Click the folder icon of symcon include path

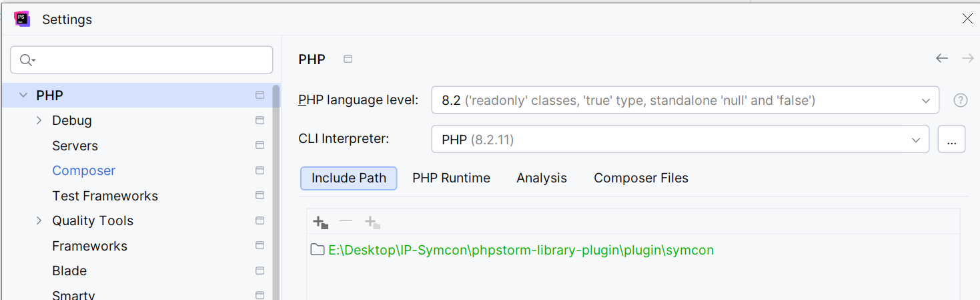(318, 250)
